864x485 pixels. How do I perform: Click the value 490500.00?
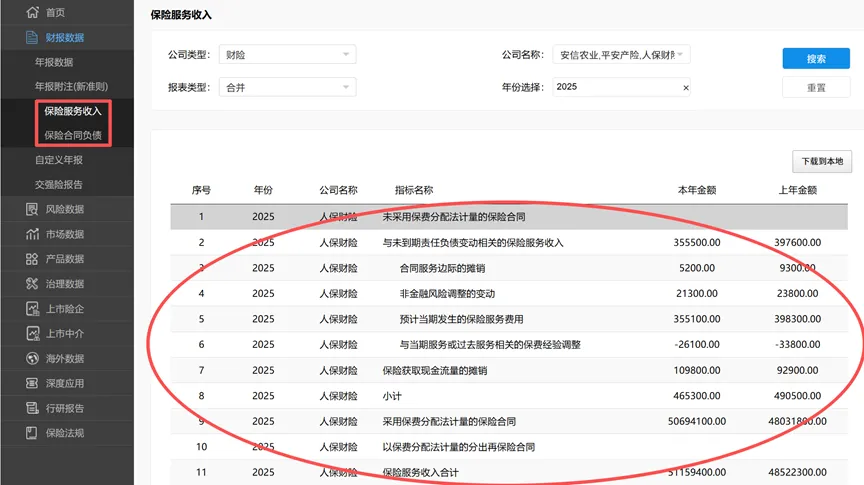[x=797, y=396]
